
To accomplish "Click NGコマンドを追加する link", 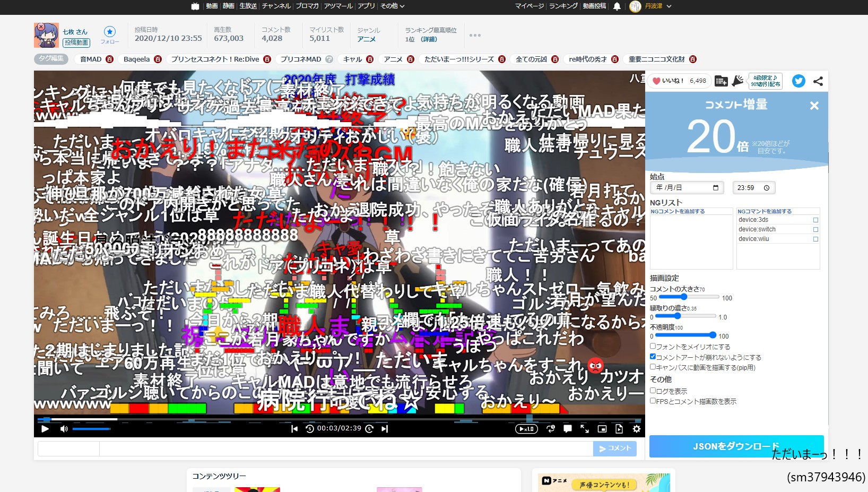I will pos(765,211).
